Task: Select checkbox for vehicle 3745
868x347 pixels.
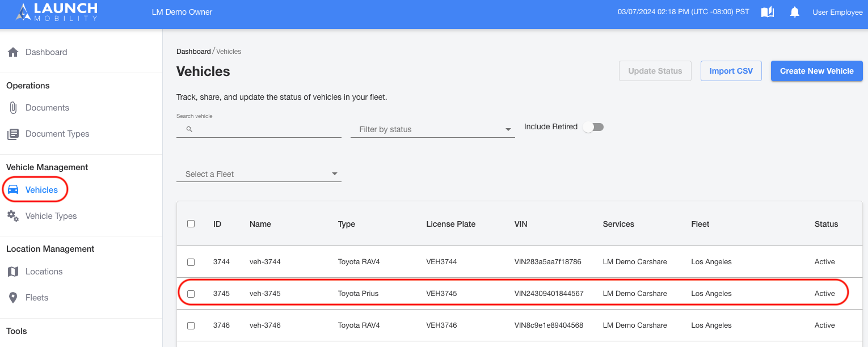Action: (191, 294)
